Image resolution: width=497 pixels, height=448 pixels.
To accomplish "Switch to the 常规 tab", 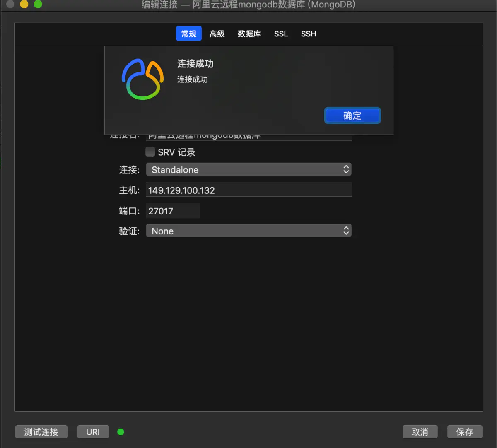I will point(189,34).
